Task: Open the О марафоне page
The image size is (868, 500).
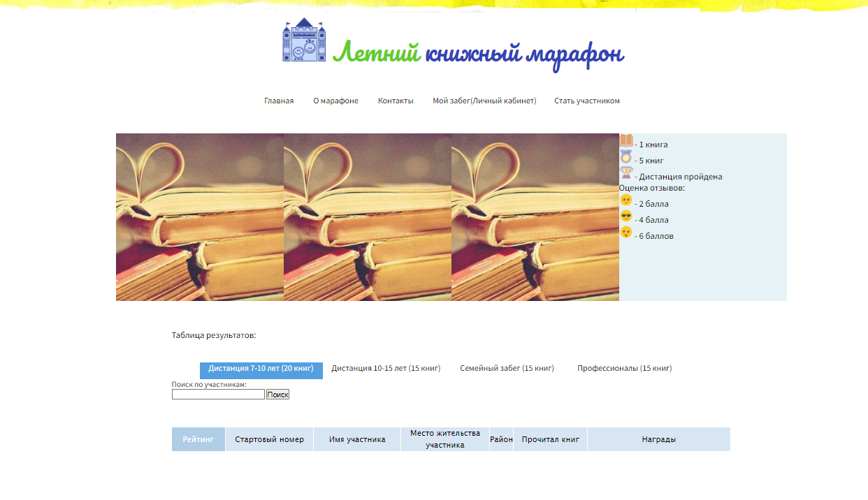Action: click(335, 101)
